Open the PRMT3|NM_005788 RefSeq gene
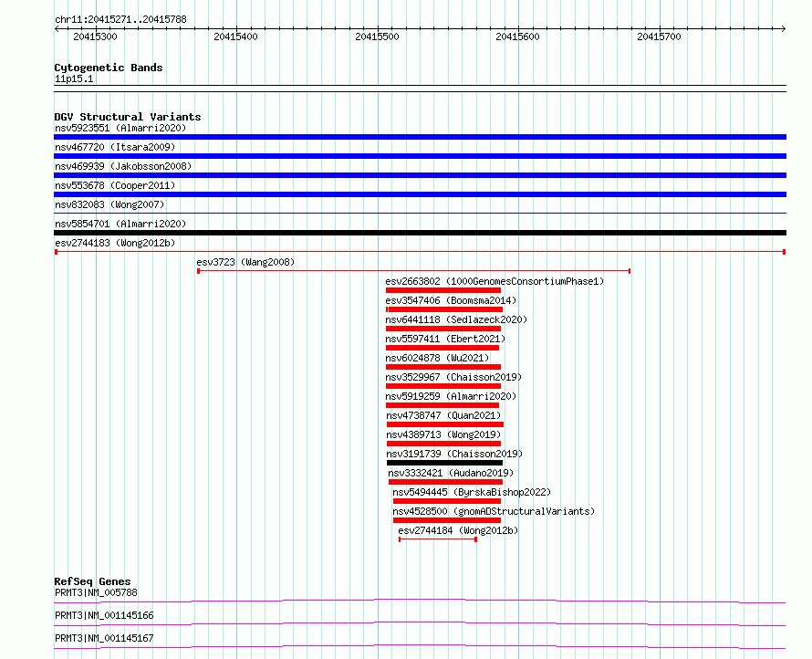 click(96, 592)
